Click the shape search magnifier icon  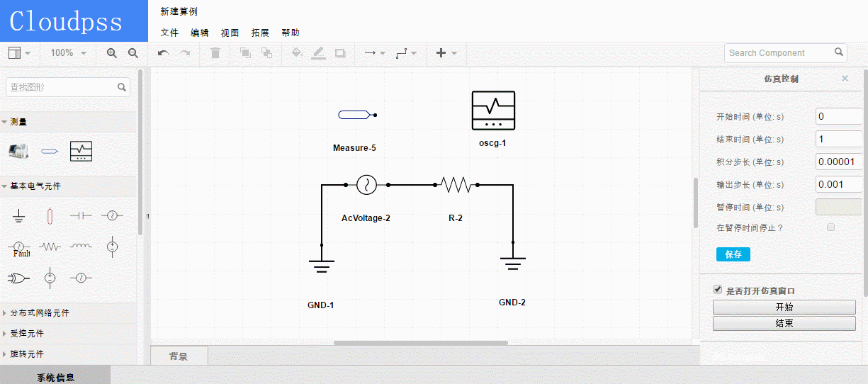pyautogui.click(x=123, y=87)
